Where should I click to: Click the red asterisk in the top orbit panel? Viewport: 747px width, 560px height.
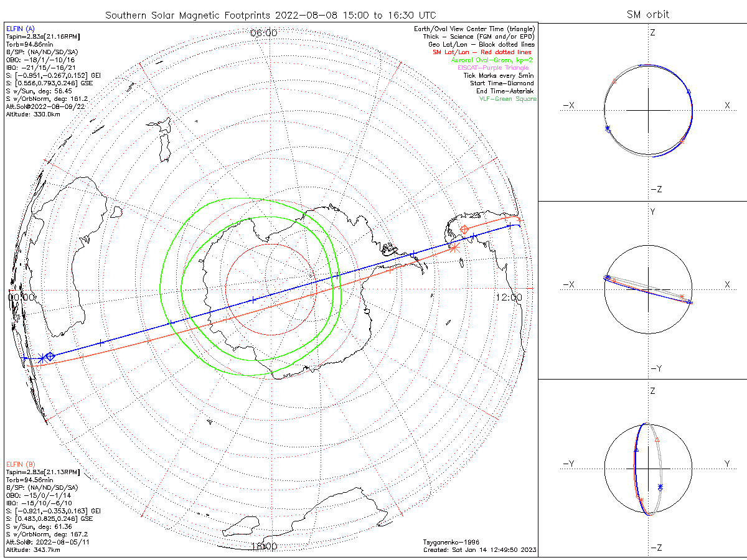coord(682,142)
